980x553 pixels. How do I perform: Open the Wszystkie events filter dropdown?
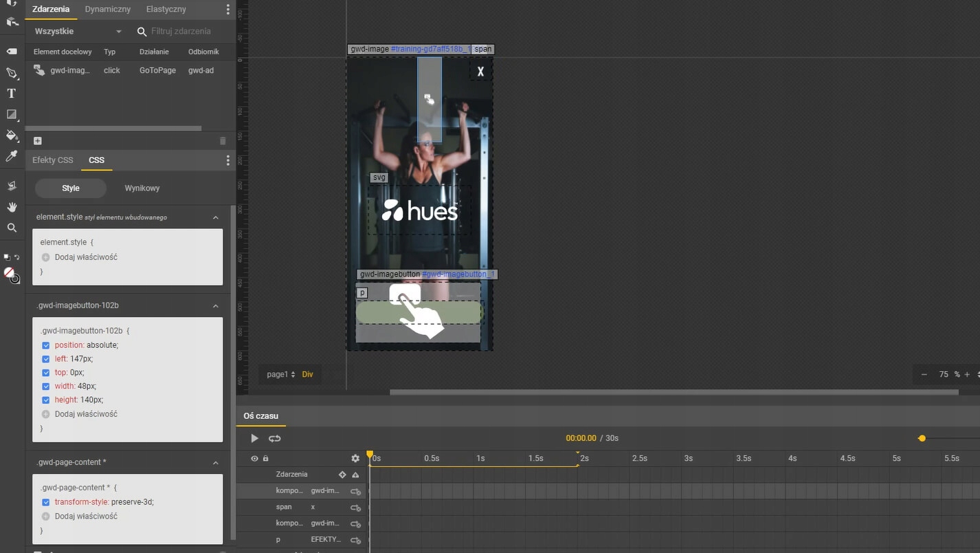pyautogui.click(x=78, y=32)
